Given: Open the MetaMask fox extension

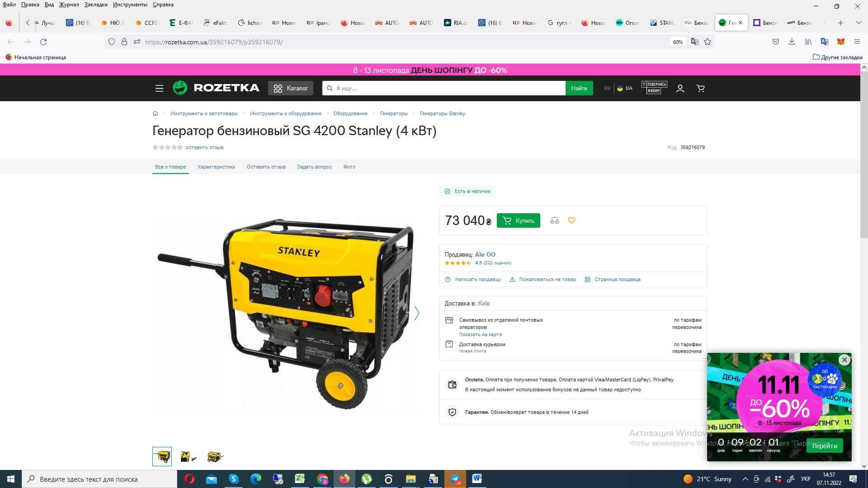Looking at the screenshot, I should click(x=841, y=42).
